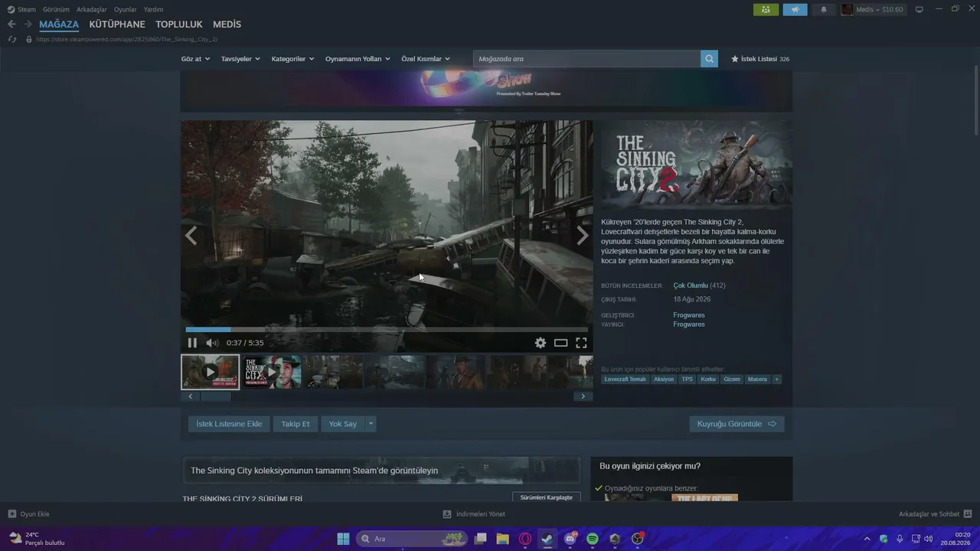Toggle theater mode for video

click(561, 343)
